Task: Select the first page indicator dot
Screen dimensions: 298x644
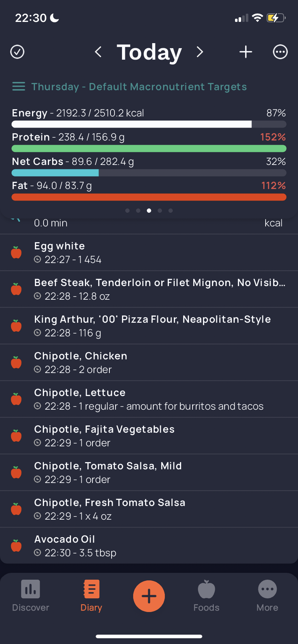Action: click(x=127, y=211)
